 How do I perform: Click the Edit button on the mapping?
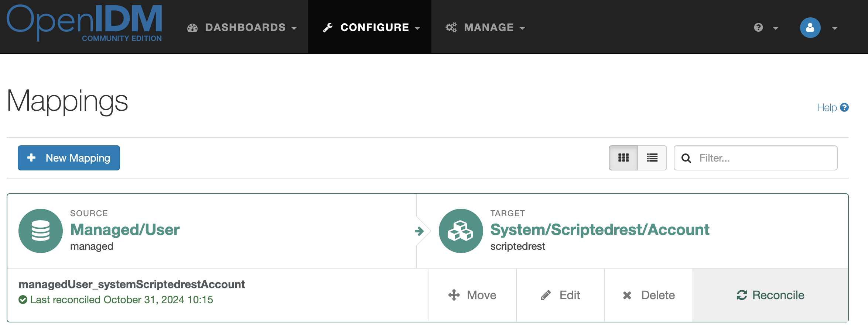pyautogui.click(x=560, y=295)
